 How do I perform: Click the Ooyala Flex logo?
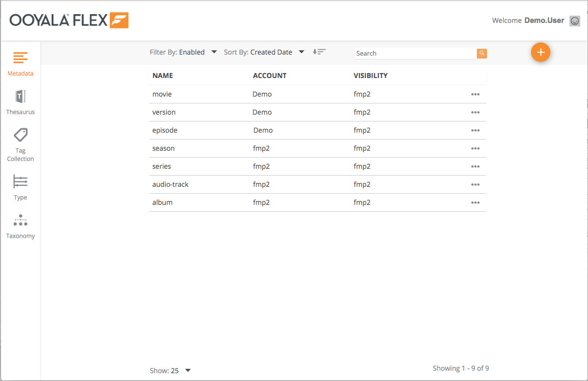point(69,20)
